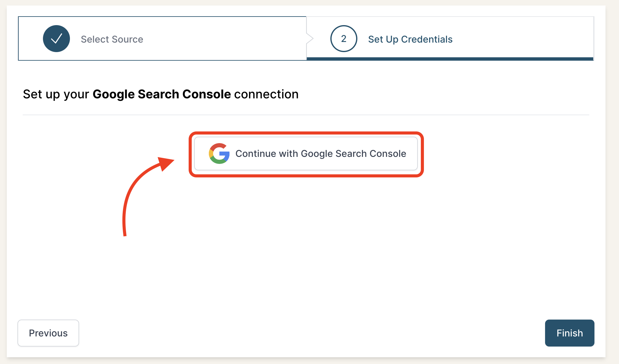Click the Google G logo
The width and height of the screenshot is (619, 364).
219,154
